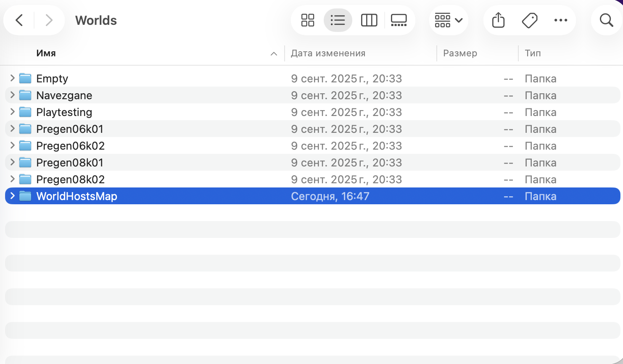Select list view mode
Viewport: 623px width, 364px height.
tap(338, 20)
